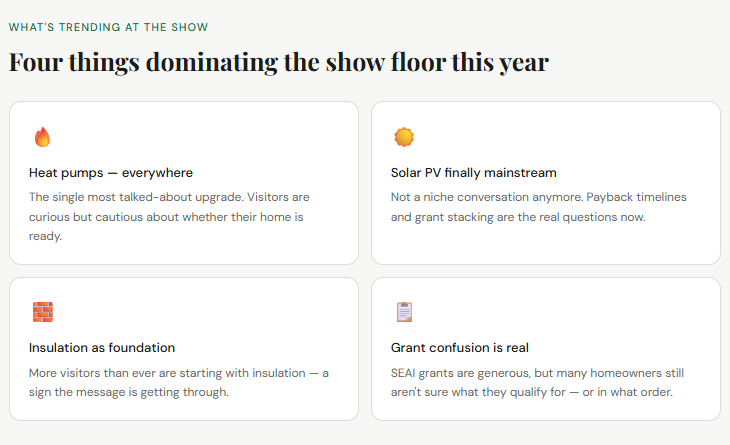Click blank area of the heat pumps card
Viewport: 730px width, 445px height.
click(x=250, y=135)
